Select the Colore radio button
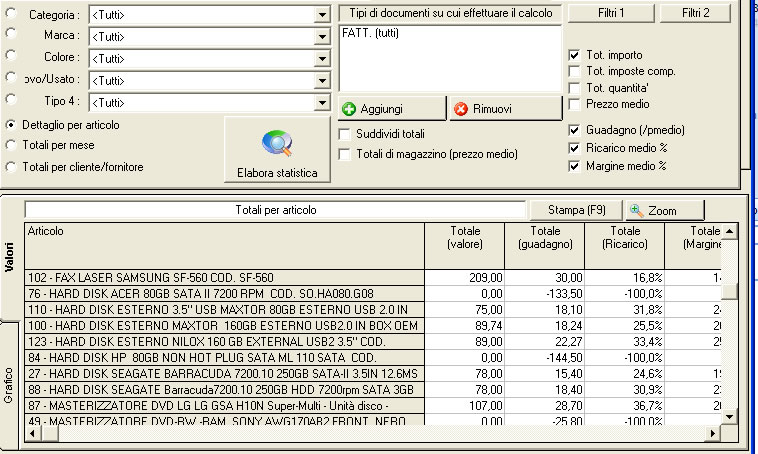758x454 pixels. point(11,55)
